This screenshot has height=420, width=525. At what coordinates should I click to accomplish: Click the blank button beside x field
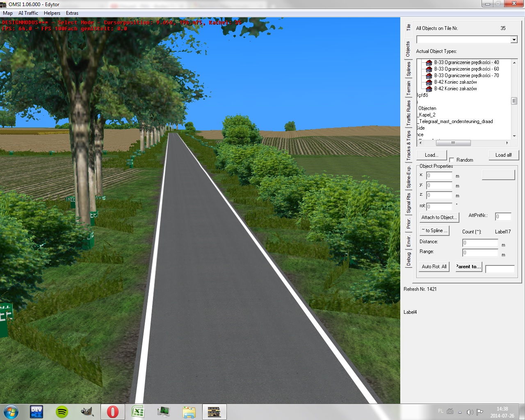[498, 175]
